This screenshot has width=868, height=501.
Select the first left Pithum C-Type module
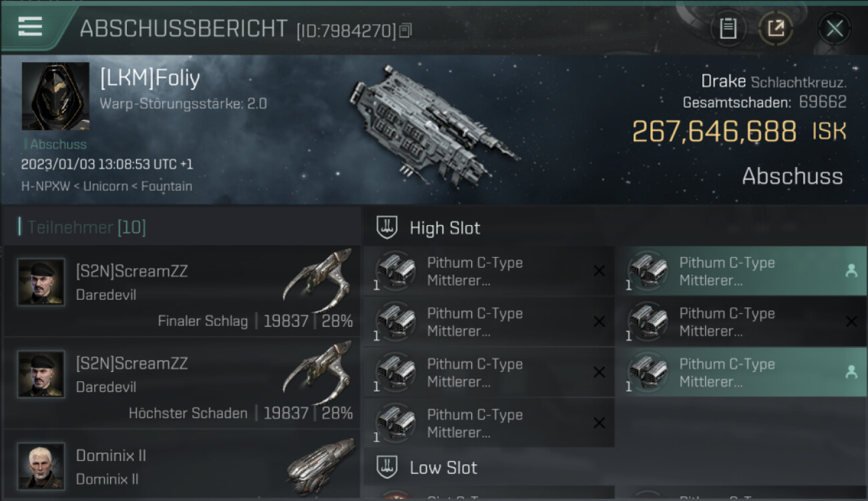(x=489, y=271)
